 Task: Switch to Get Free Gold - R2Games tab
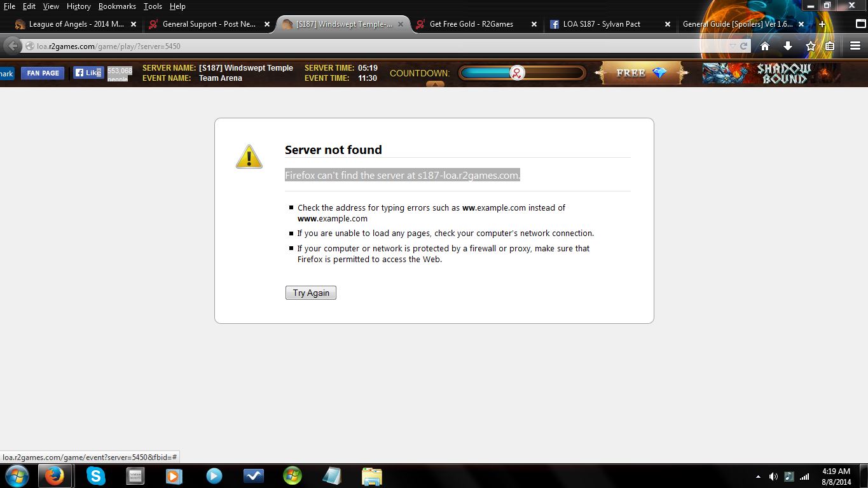click(x=471, y=24)
